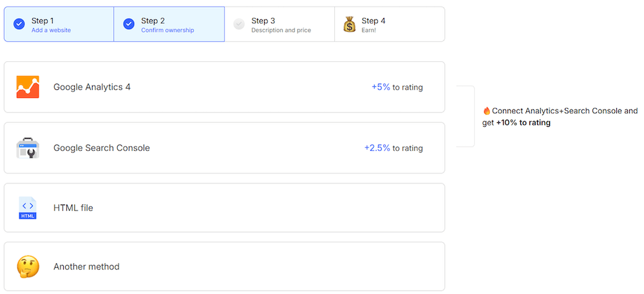Image resolution: width=644 pixels, height=294 pixels.
Task: Go to Step 1 Add a website
Action: (x=59, y=24)
